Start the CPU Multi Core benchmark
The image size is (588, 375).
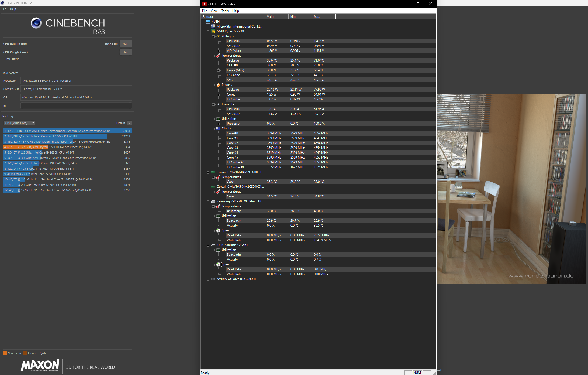(x=126, y=44)
